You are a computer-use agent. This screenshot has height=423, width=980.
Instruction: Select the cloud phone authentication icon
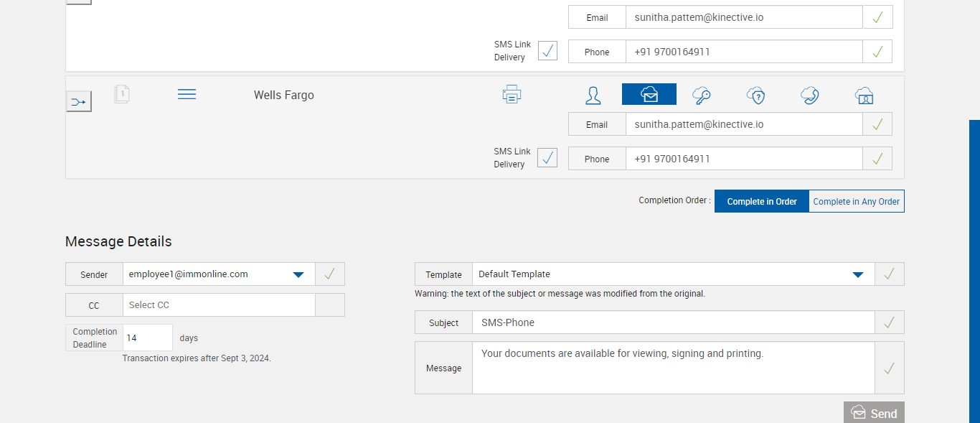[810, 95]
